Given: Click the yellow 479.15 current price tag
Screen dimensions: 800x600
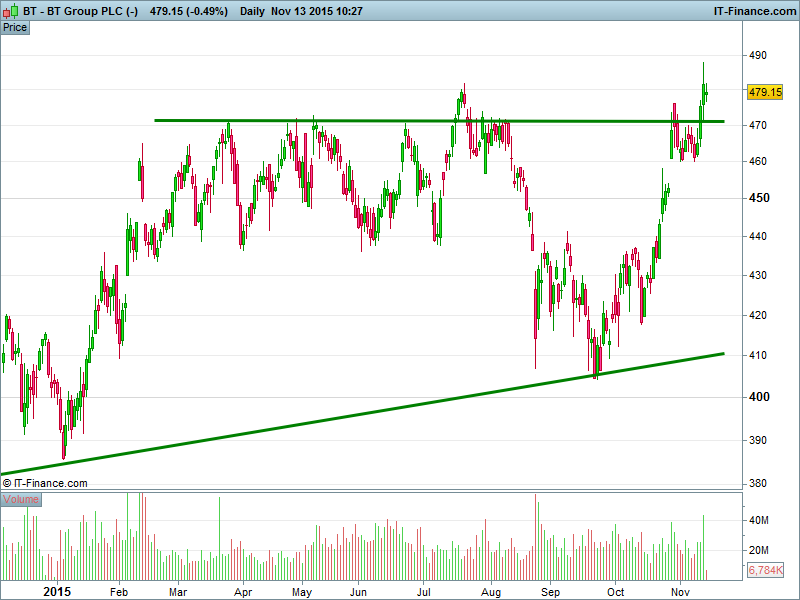Looking at the screenshot, I should point(764,92).
